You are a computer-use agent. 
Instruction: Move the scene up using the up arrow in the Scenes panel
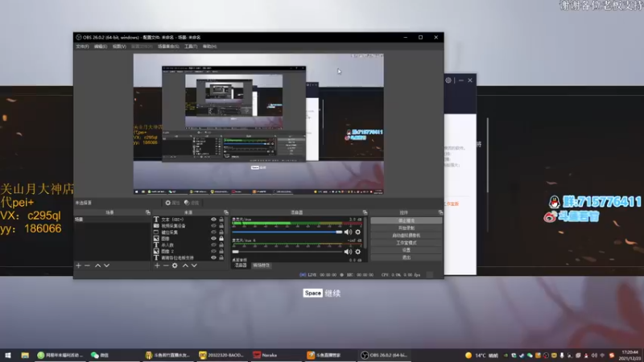tap(97, 265)
